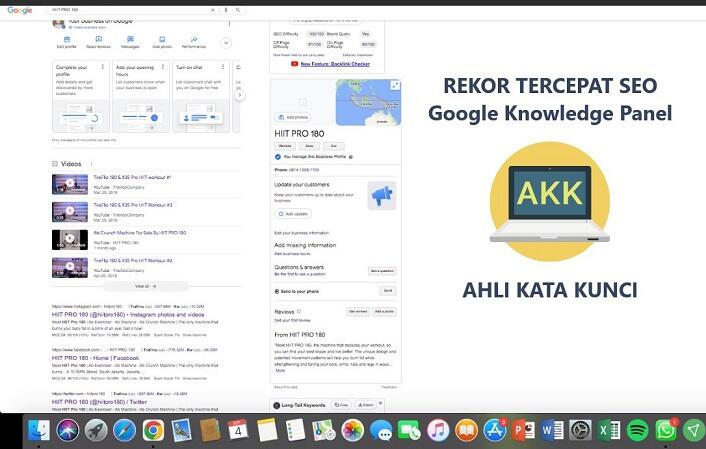Open options menu on Add your opening hours card
706x449 pixels.
point(163,67)
